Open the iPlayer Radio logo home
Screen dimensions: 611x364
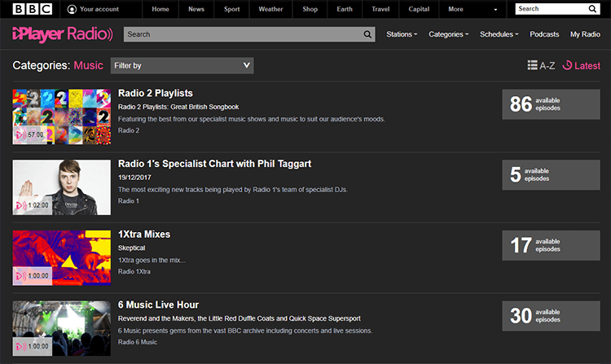pyautogui.click(x=63, y=34)
